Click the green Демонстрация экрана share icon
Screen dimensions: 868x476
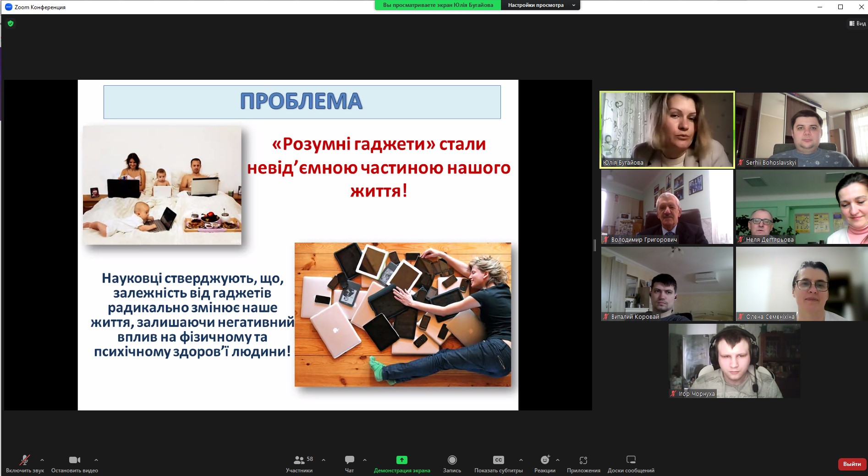[x=401, y=460]
